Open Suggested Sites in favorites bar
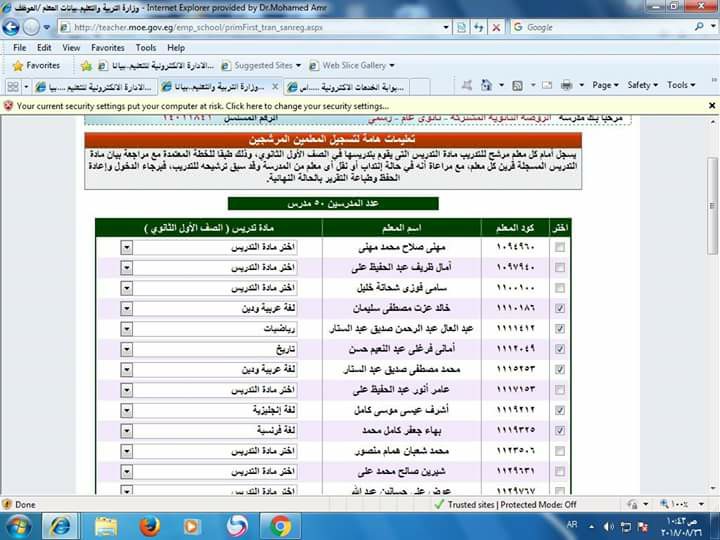This screenshot has width=720, height=540. pyautogui.click(x=262, y=65)
